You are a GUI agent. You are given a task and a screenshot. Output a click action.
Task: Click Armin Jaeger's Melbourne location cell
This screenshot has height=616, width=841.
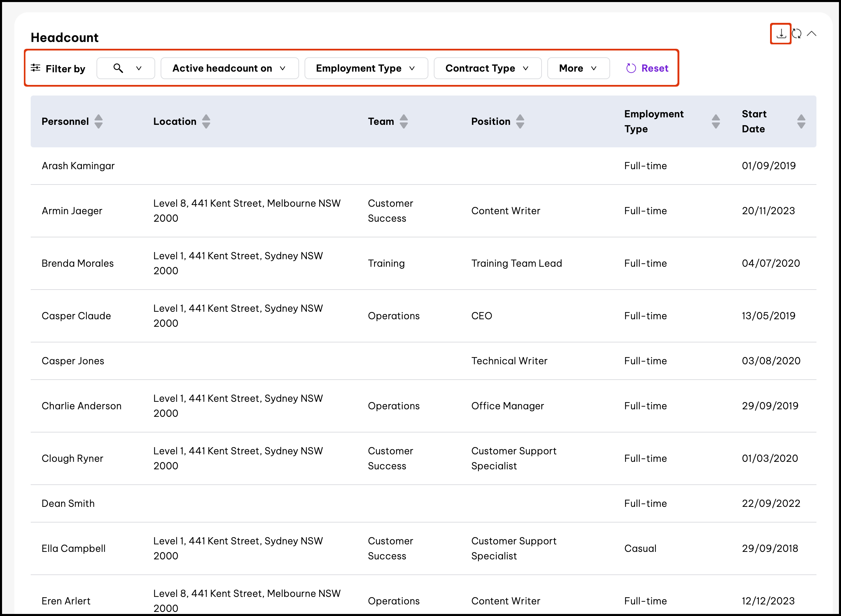tap(247, 211)
